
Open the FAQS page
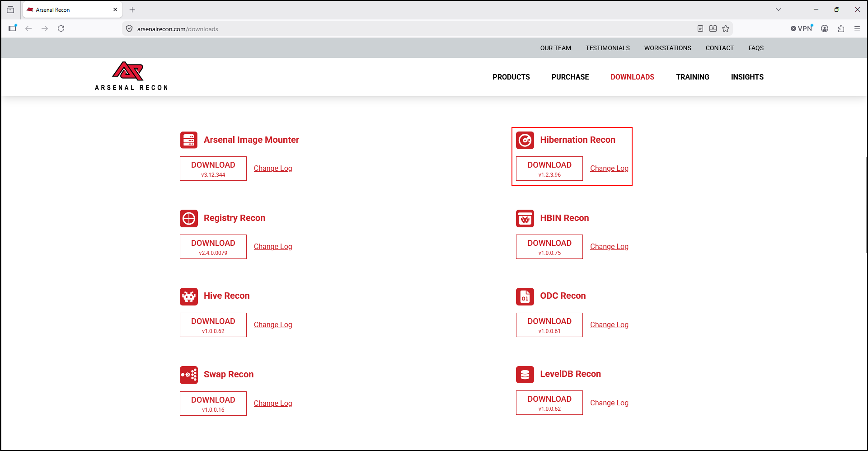756,48
